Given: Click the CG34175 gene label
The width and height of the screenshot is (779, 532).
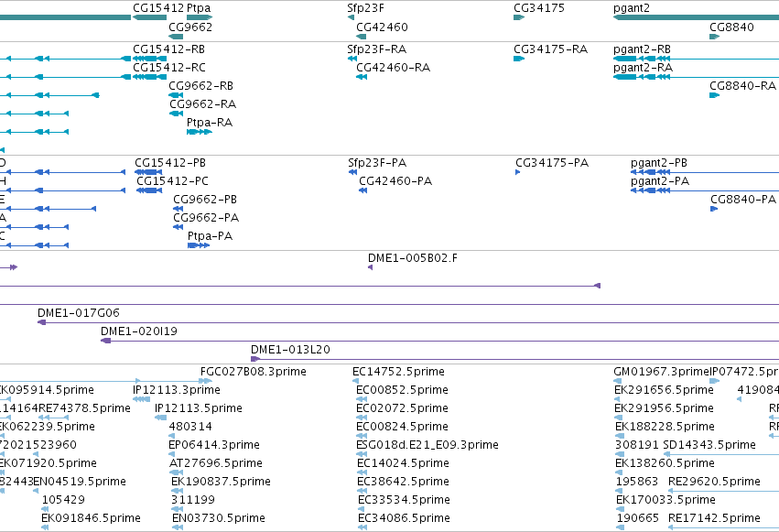Looking at the screenshot, I should [539, 8].
